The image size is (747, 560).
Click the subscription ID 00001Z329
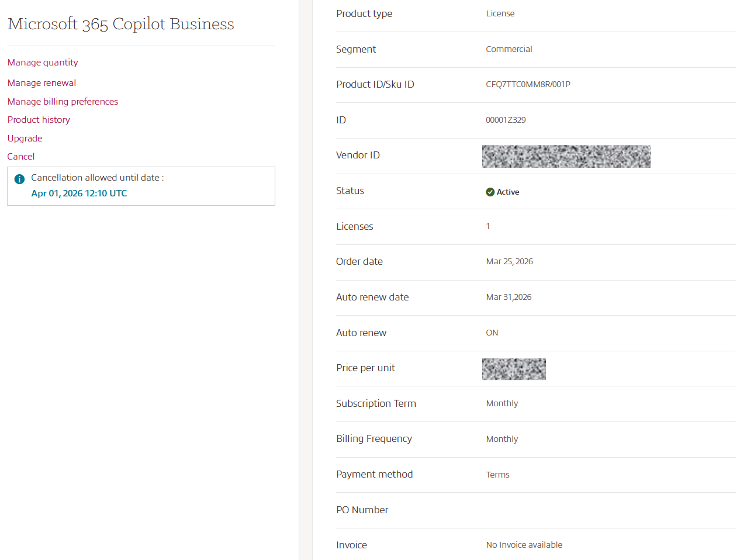coord(506,120)
